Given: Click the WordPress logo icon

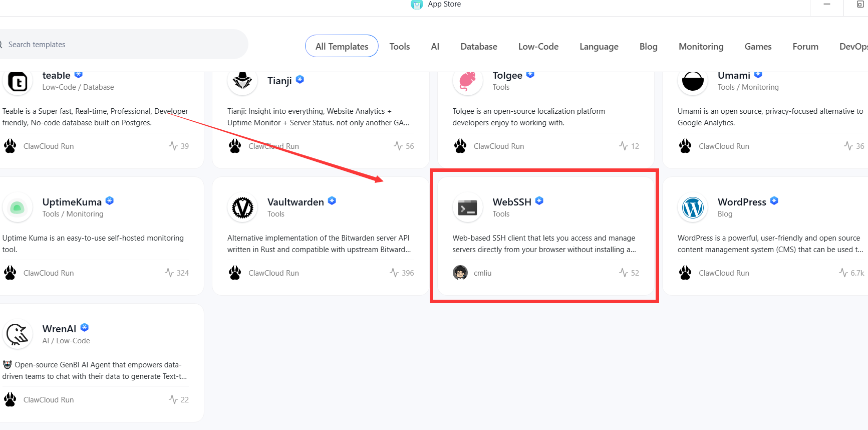Looking at the screenshot, I should (x=693, y=207).
